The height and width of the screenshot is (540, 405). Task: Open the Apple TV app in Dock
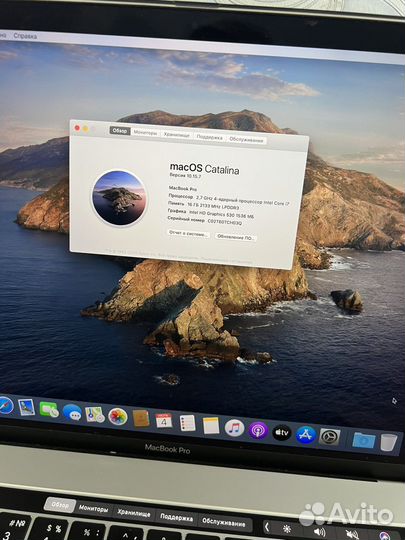pos(282,433)
